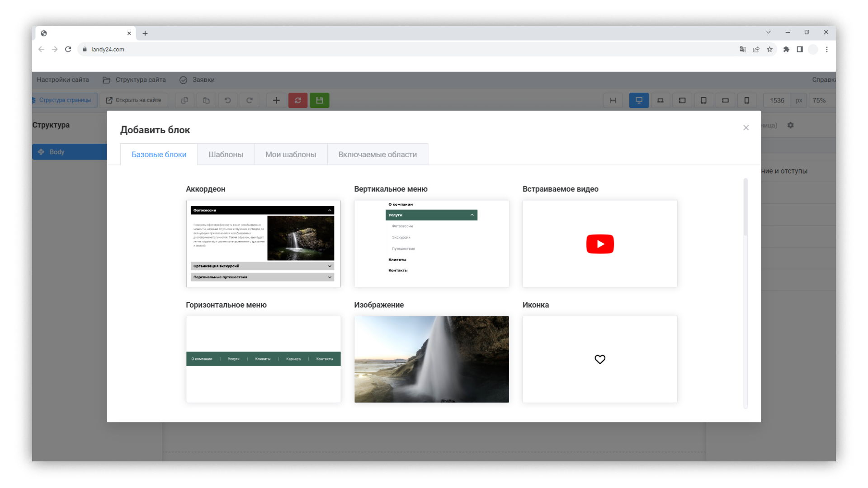
Task: Open a new browser tab
Action: pyautogui.click(x=145, y=33)
